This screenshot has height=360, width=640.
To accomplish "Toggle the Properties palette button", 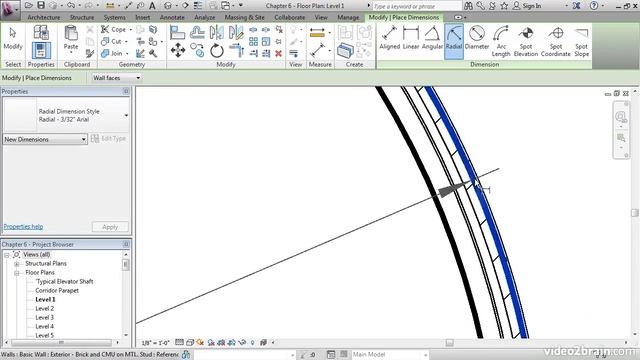I will [x=41, y=51].
